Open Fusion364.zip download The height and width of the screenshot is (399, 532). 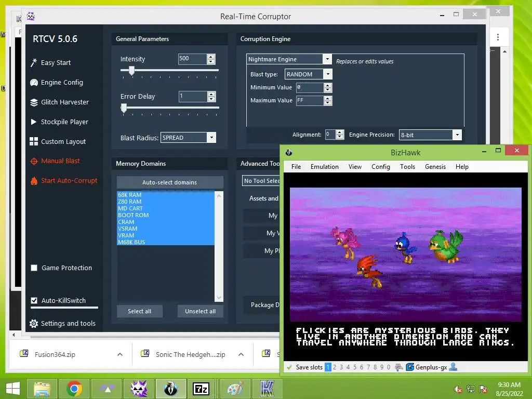55,354
